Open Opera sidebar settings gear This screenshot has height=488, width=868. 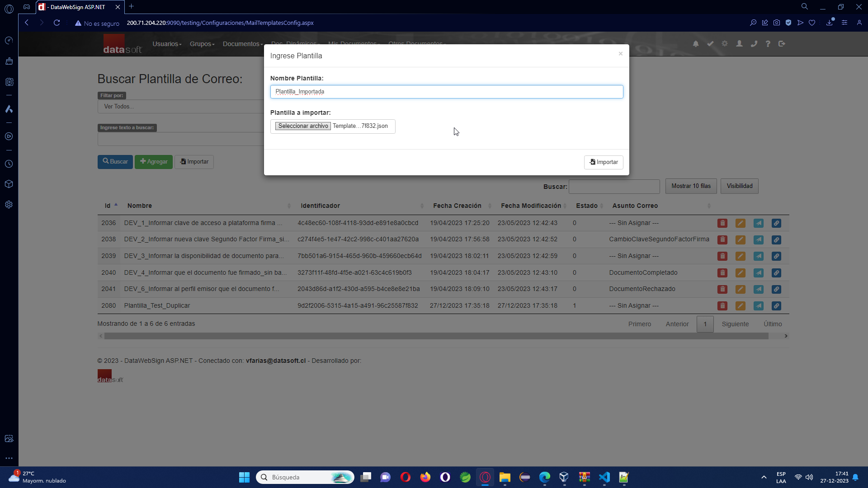tap(9, 205)
